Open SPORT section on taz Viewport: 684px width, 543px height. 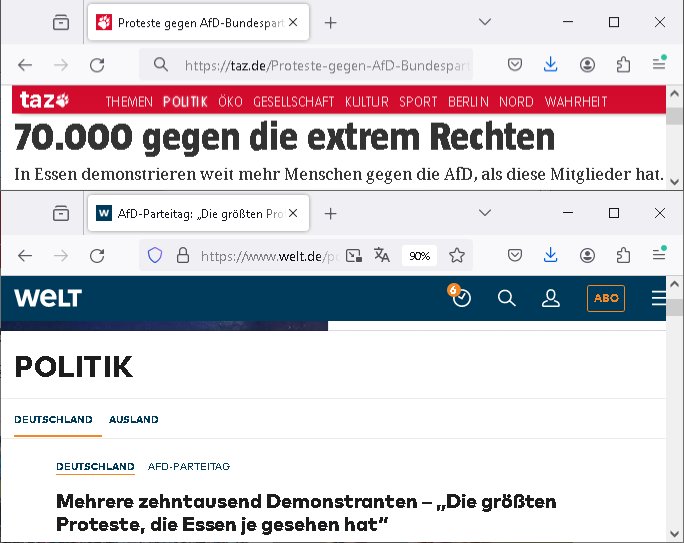coord(418,102)
